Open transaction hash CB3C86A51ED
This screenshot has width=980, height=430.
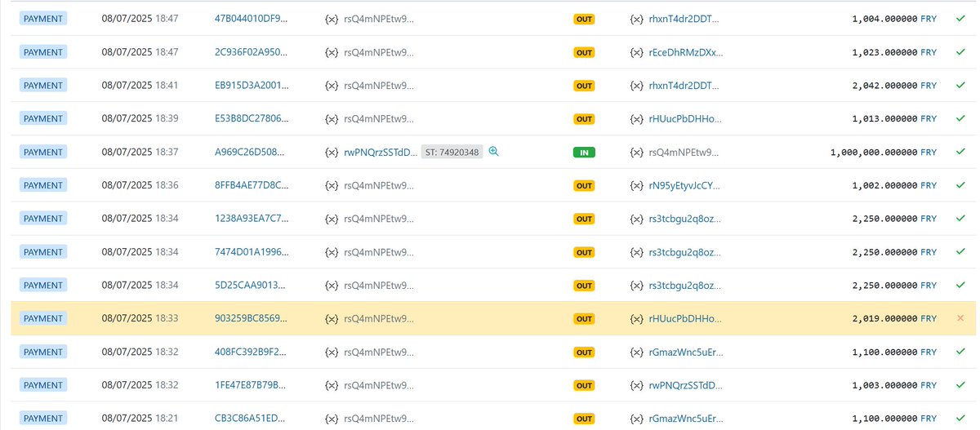[252, 419]
